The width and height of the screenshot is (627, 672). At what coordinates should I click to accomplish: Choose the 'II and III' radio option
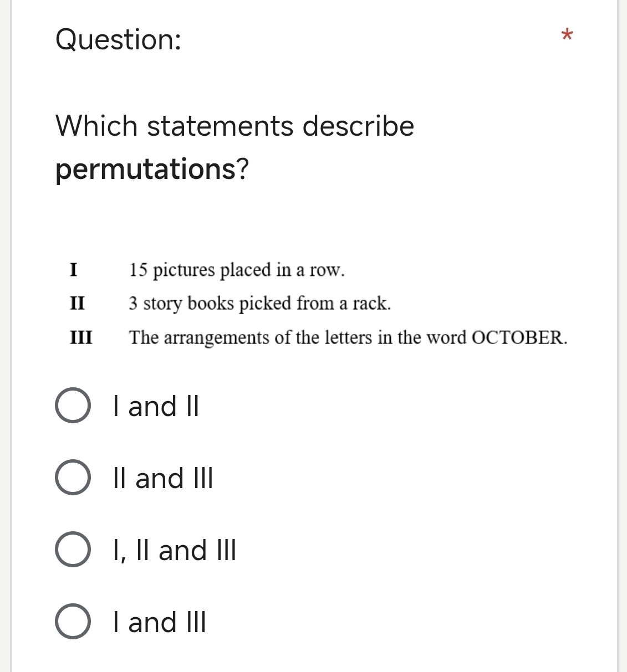coord(73,478)
